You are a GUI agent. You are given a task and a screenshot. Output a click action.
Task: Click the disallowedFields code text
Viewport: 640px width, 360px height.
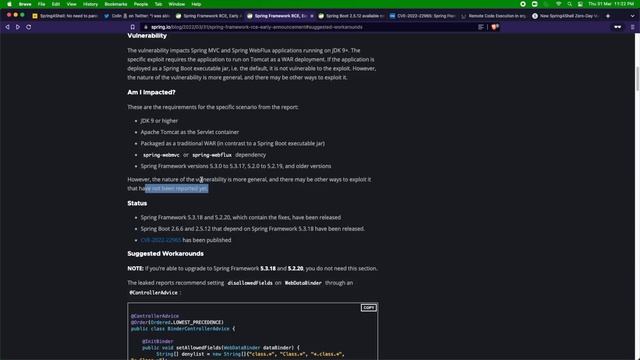250,283
